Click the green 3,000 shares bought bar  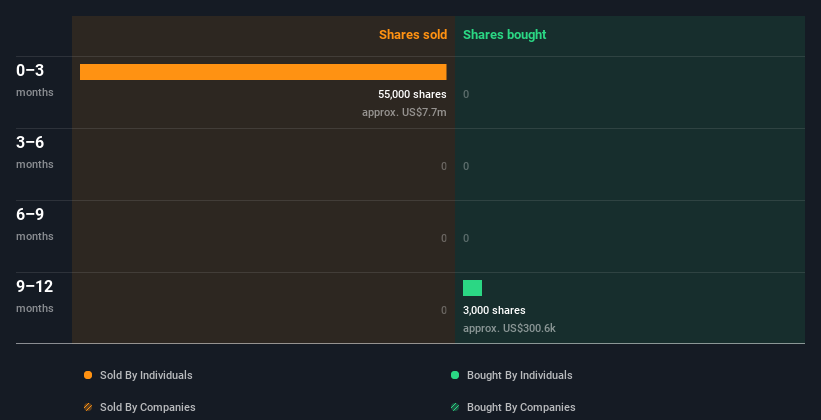472,288
